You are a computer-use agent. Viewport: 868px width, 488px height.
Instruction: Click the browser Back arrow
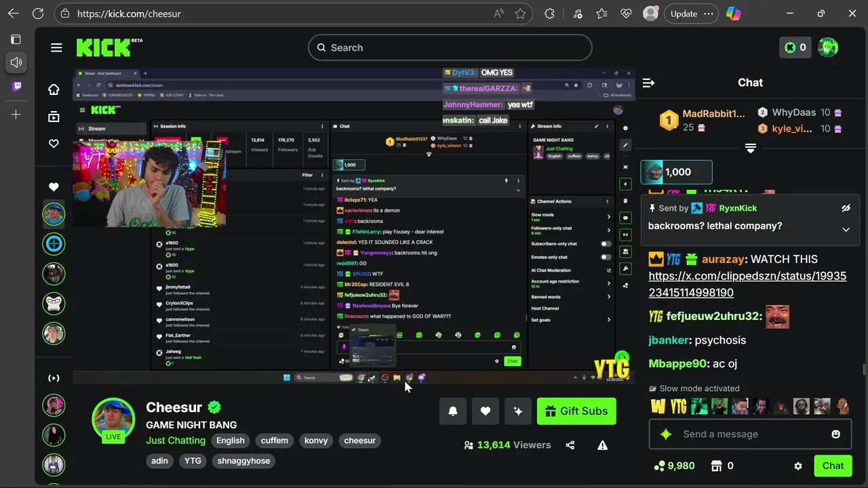tap(14, 14)
